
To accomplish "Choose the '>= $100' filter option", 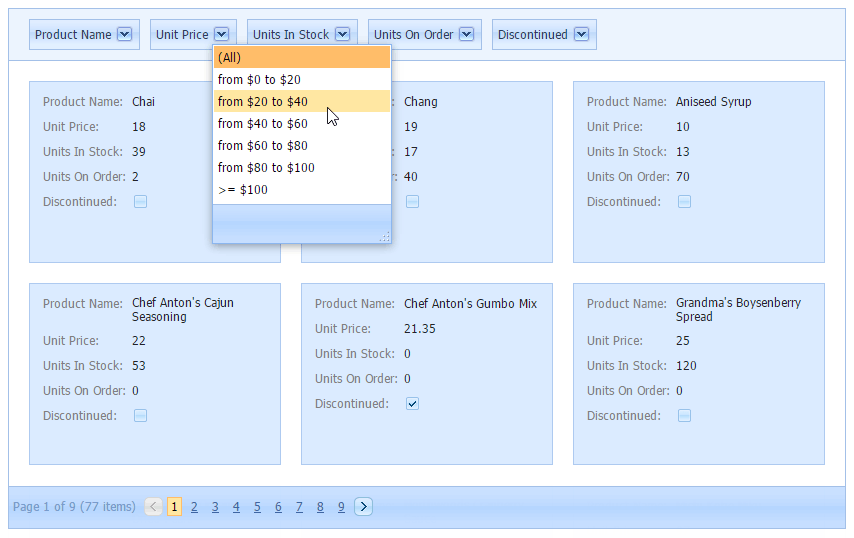I will pyautogui.click(x=302, y=189).
